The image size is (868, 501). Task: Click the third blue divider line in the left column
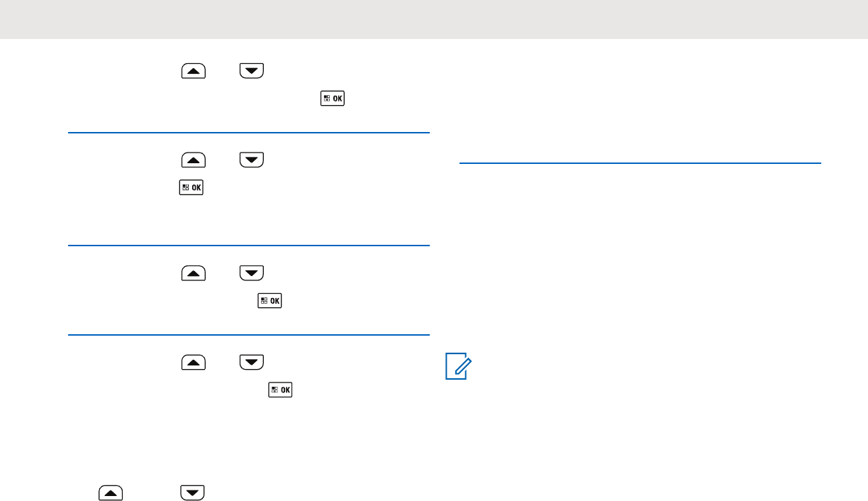pyautogui.click(x=249, y=334)
